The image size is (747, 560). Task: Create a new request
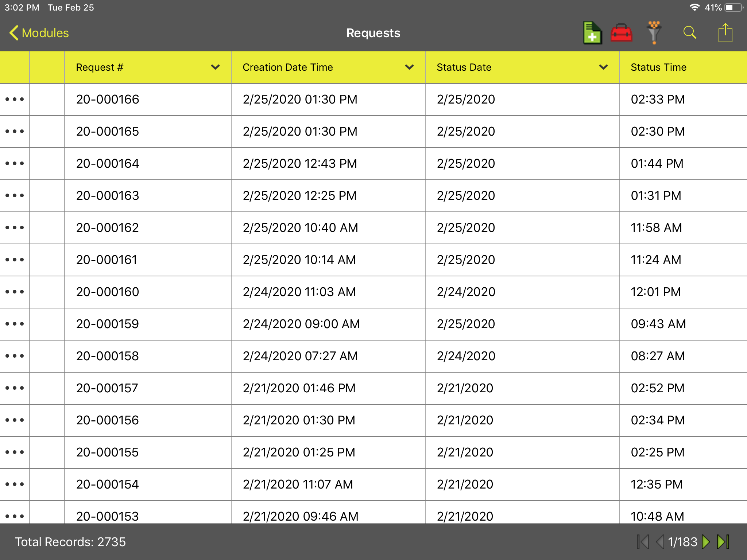(592, 32)
